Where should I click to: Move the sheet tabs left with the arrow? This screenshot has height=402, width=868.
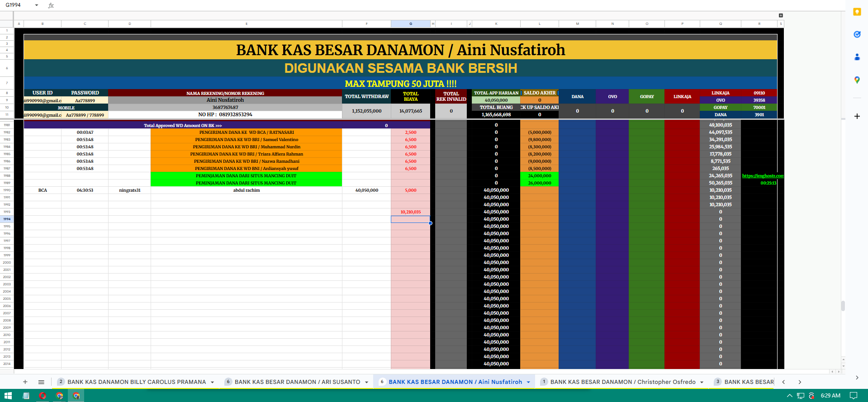coord(783,382)
